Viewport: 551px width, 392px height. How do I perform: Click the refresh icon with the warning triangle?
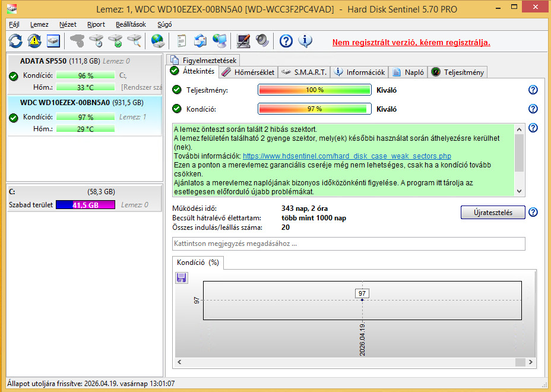(x=34, y=41)
